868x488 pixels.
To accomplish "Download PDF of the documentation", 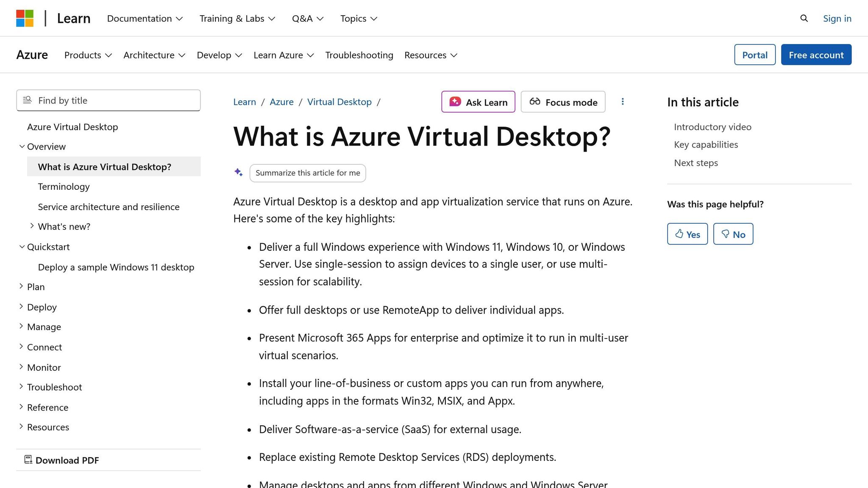I will 61,460.
